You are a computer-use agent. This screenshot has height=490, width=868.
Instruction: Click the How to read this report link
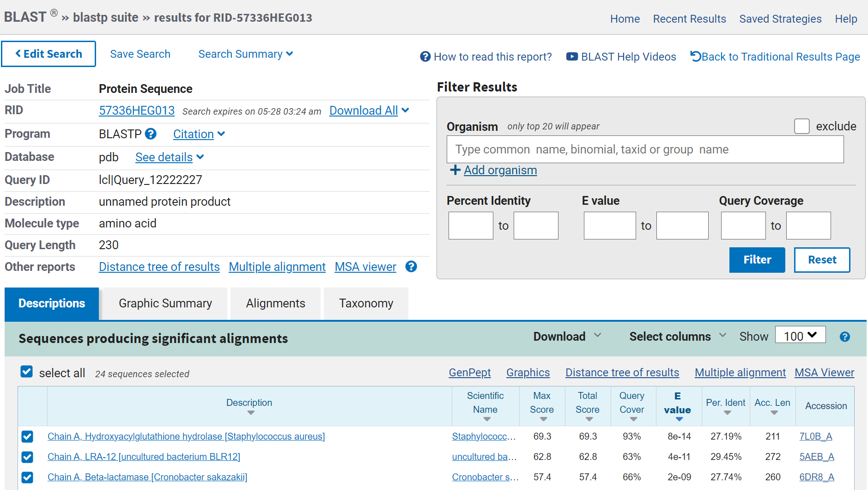coord(486,57)
